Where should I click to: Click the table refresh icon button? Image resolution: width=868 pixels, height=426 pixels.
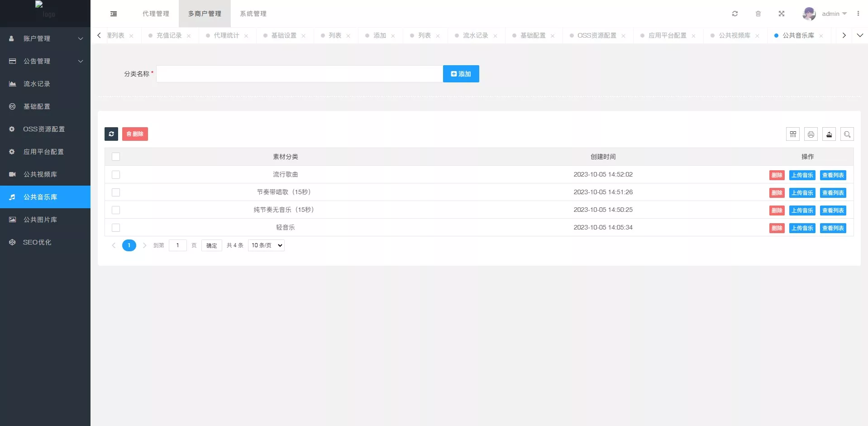tap(111, 134)
